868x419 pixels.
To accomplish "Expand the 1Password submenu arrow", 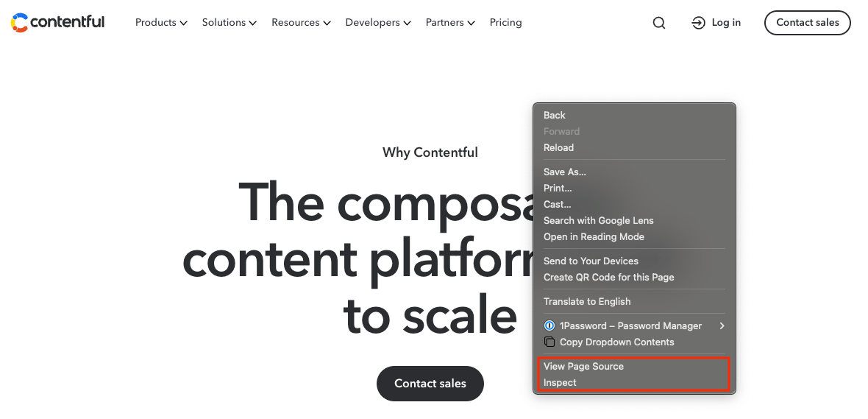I will [722, 326].
